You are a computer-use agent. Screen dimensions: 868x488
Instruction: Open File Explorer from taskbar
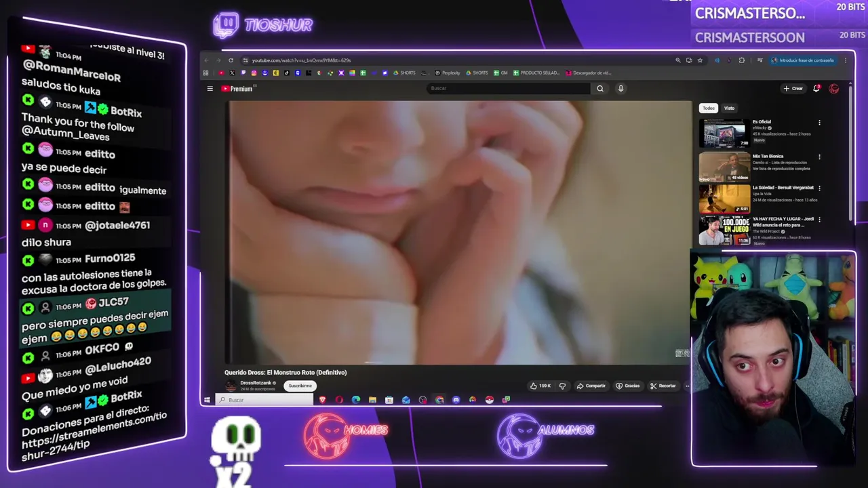[372, 400]
